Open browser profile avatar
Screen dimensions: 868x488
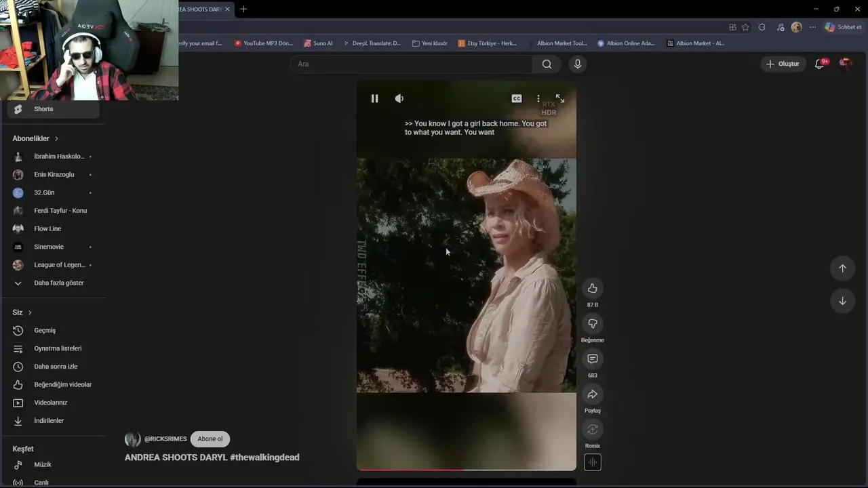tap(796, 27)
